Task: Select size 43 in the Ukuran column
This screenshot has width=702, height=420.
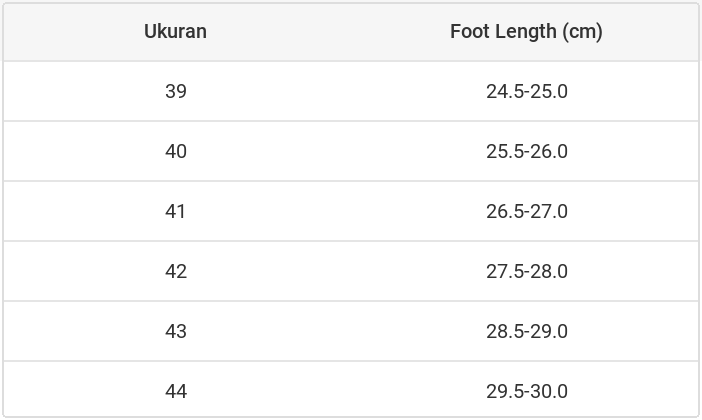Action: [x=176, y=331]
